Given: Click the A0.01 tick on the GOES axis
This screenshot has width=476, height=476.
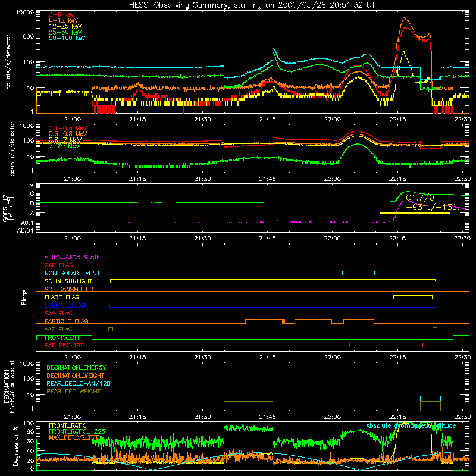Looking at the screenshot, I should (x=25, y=230).
